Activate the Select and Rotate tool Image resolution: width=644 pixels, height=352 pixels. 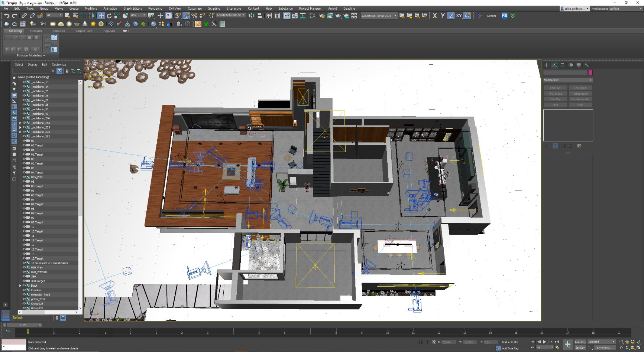click(x=109, y=16)
